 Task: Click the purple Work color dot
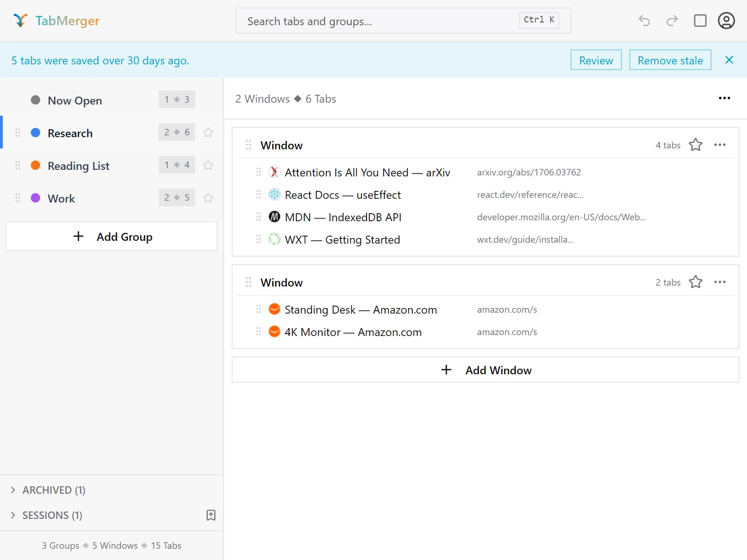click(35, 198)
